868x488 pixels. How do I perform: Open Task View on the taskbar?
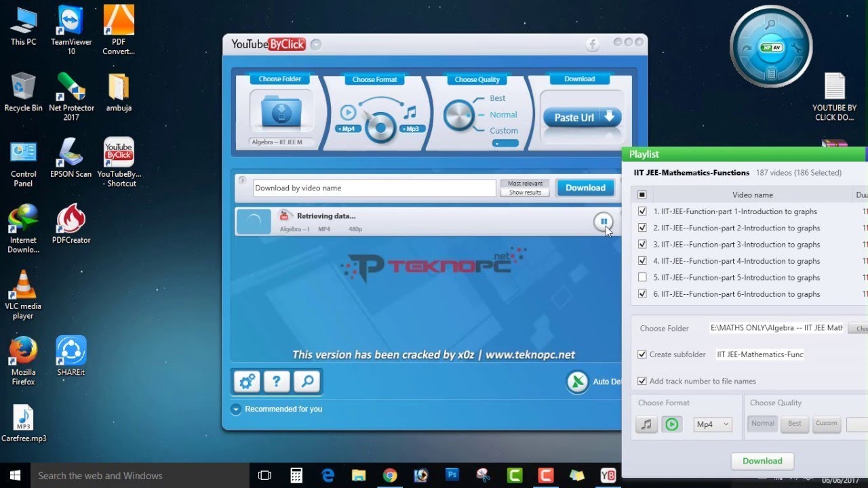[265, 476]
